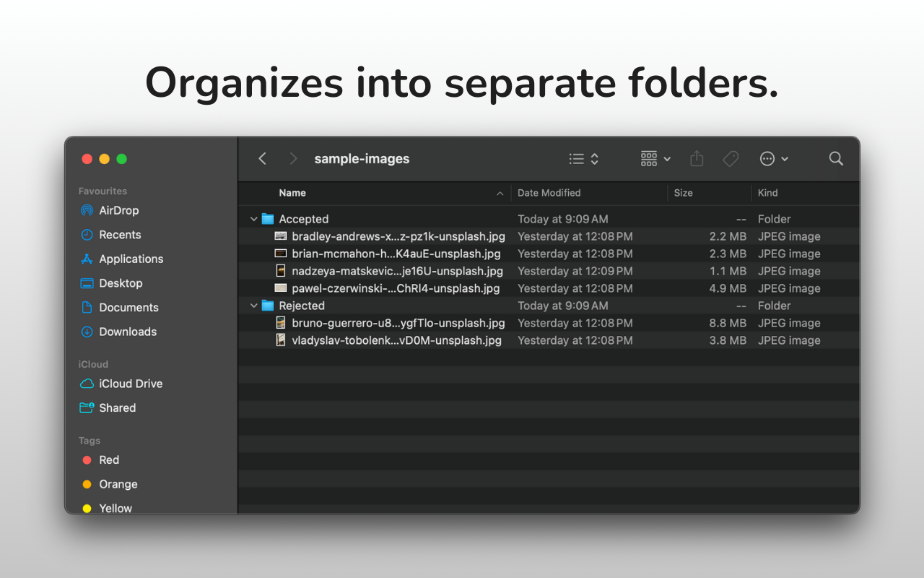Open Applications in sidebar
Viewport: 924px width, 578px height.
[x=131, y=259]
